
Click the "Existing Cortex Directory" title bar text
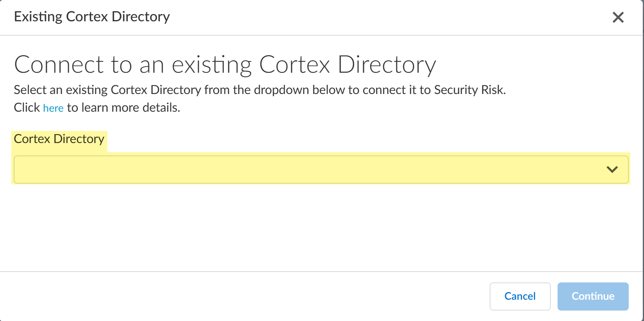92,17
